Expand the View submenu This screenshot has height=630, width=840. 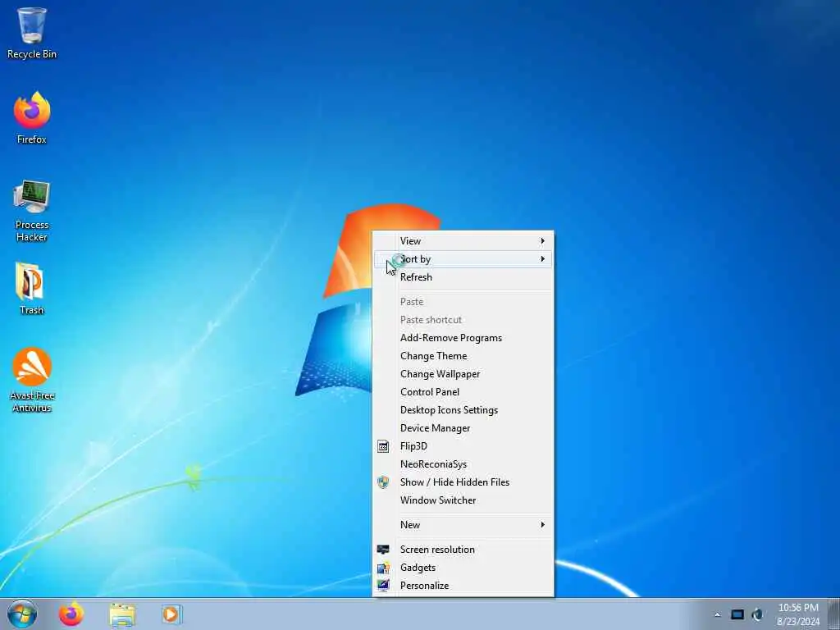click(463, 241)
